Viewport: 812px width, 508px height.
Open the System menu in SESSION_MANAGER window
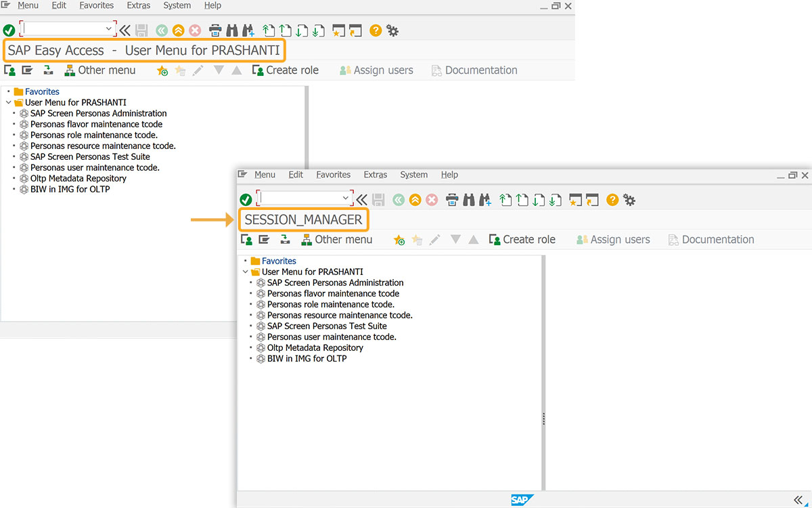tap(414, 175)
